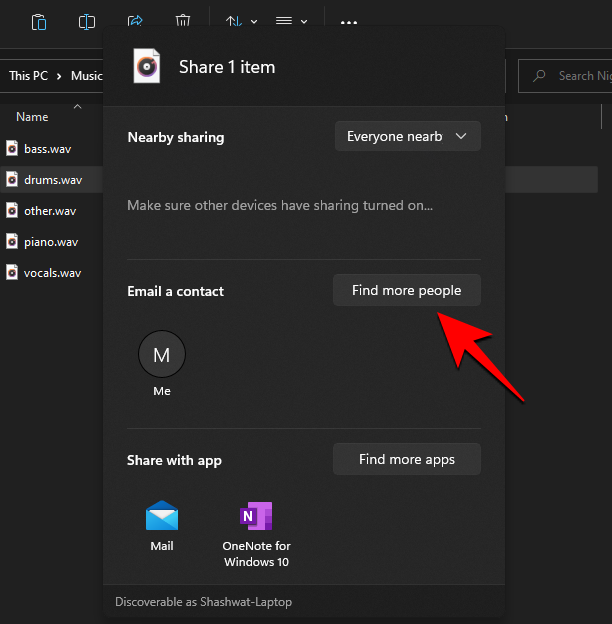Open the Sort options dropdown in toolbar
Screen dimensions: 612x624
241,21
